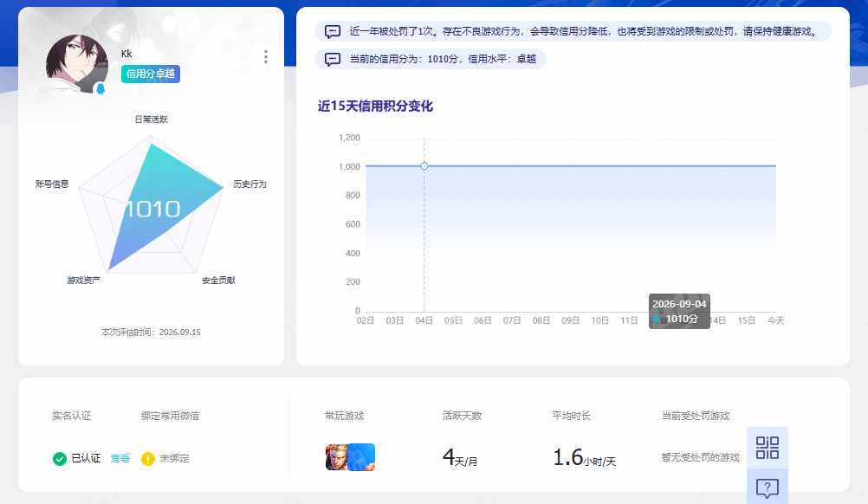
Task: Click the 绑定常用微信 label
Action: [x=170, y=416]
